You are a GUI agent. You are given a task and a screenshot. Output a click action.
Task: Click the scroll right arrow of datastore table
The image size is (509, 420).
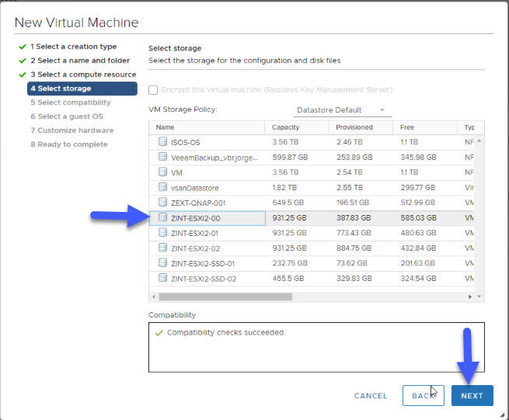pos(469,297)
